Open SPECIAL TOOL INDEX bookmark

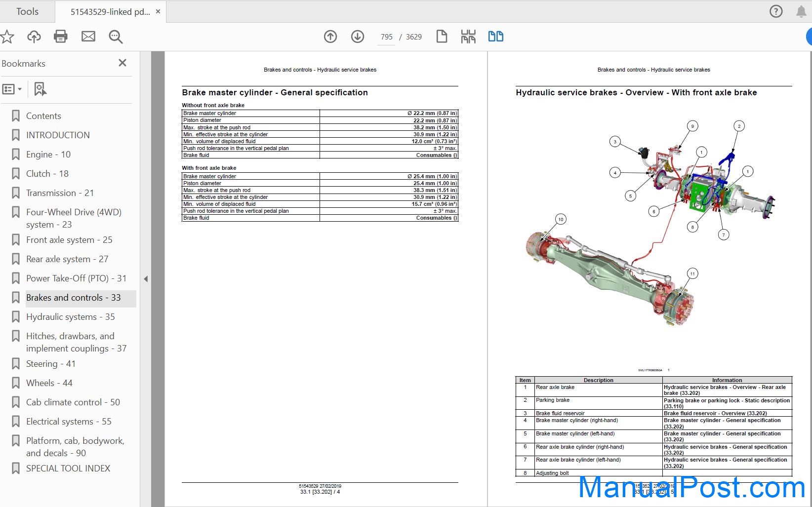68,468
